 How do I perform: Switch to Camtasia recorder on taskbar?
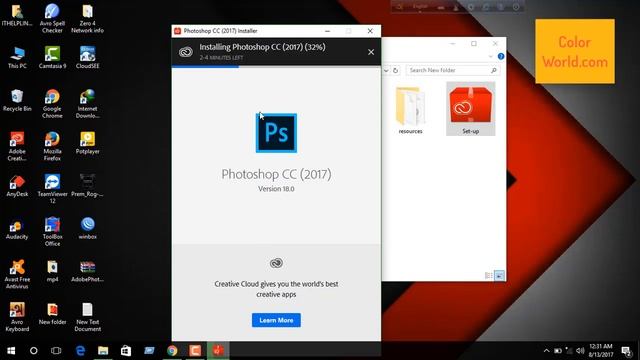click(195, 351)
